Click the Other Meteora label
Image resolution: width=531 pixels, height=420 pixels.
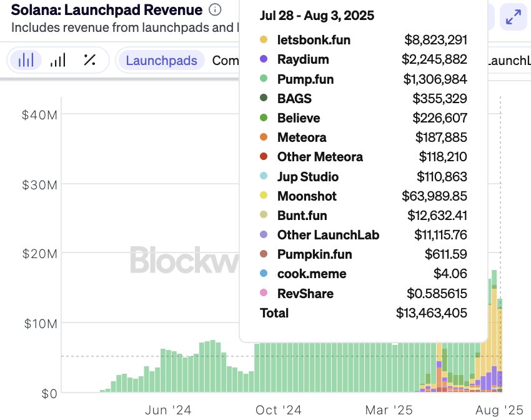pyautogui.click(x=320, y=157)
